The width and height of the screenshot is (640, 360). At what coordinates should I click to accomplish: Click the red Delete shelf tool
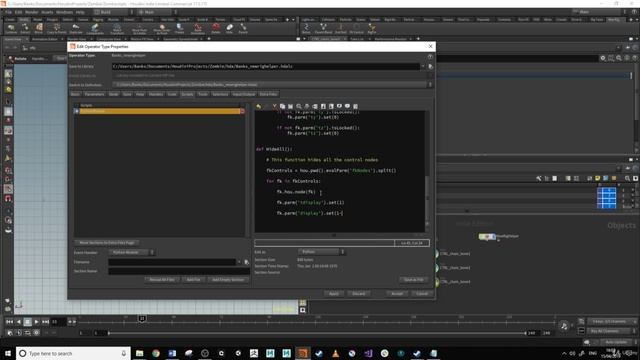pyautogui.click(x=216, y=29)
